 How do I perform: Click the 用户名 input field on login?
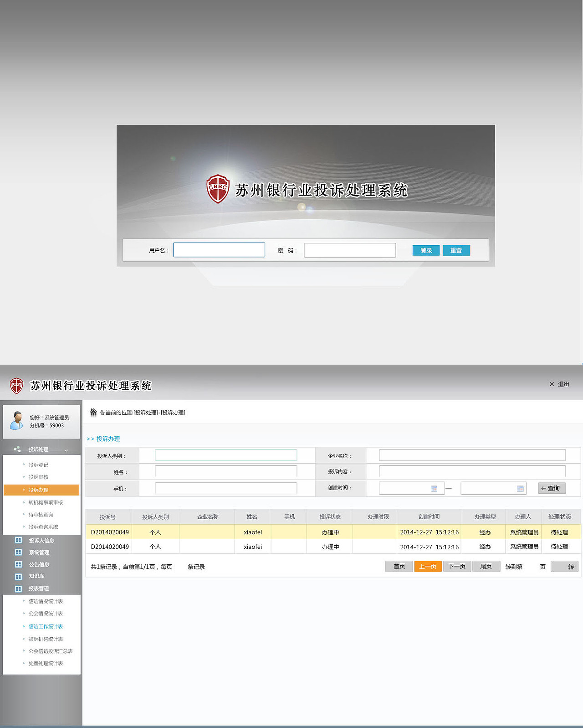point(219,250)
